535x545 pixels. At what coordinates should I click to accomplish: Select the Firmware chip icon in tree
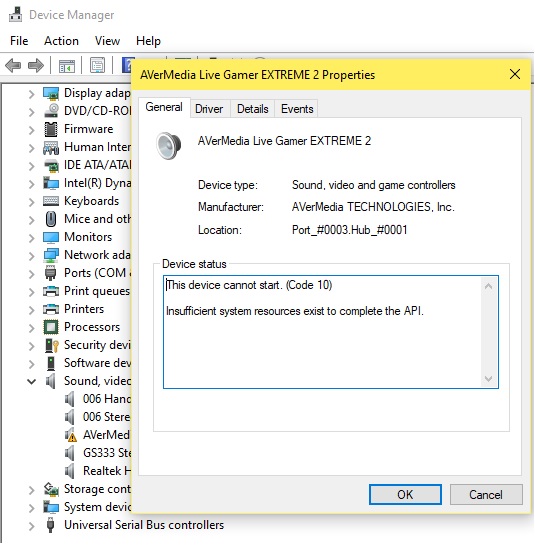(x=51, y=129)
